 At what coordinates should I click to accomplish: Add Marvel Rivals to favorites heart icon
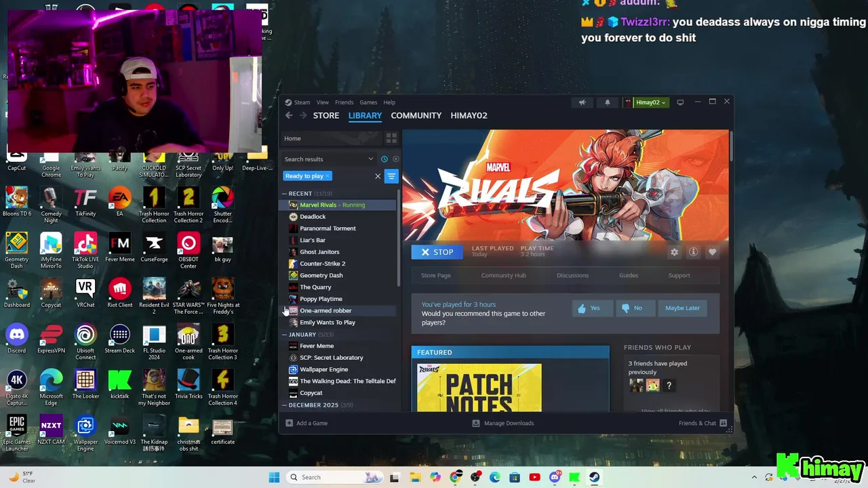712,252
